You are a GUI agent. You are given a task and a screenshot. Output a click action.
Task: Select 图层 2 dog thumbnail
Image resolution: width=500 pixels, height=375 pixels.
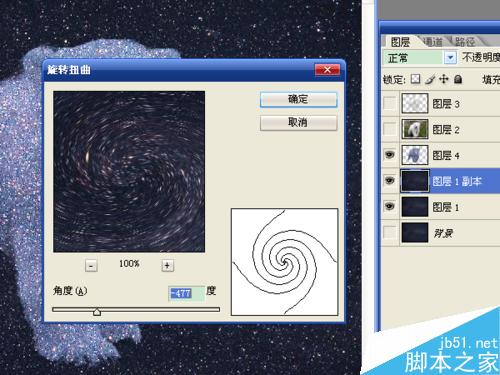pos(415,129)
